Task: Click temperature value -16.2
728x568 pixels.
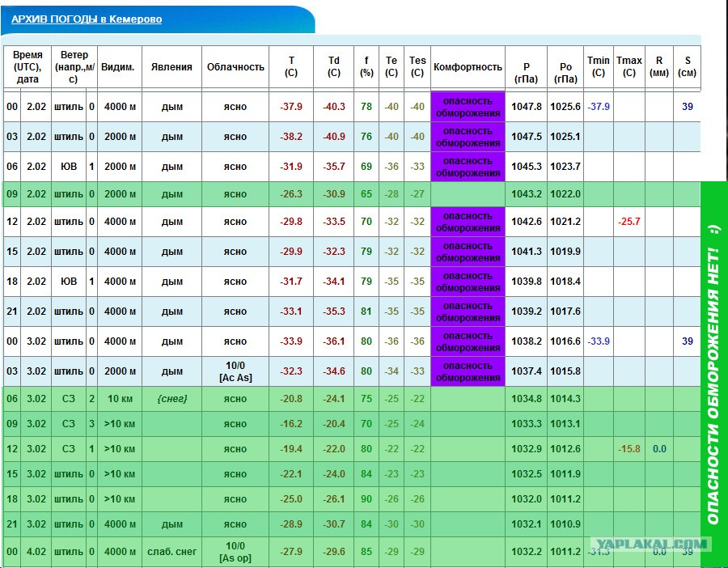Action: pos(291,423)
